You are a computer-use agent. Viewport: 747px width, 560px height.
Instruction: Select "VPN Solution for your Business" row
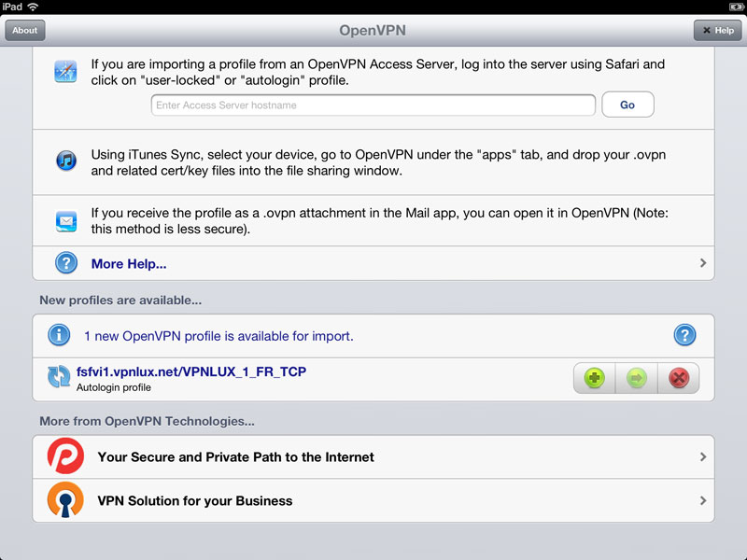point(373,500)
